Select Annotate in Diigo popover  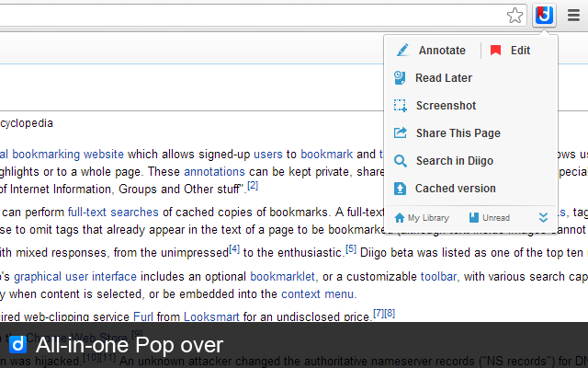(442, 51)
